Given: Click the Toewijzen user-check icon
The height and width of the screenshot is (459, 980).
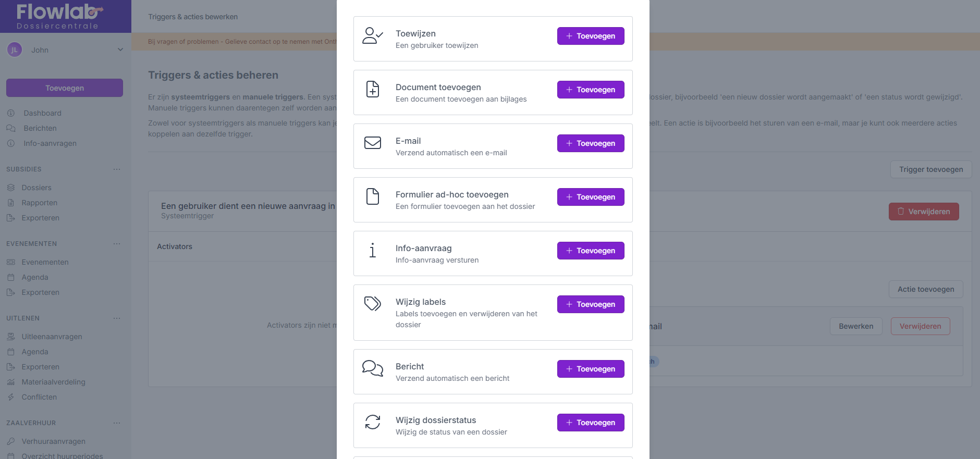Looking at the screenshot, I should 372,35.
